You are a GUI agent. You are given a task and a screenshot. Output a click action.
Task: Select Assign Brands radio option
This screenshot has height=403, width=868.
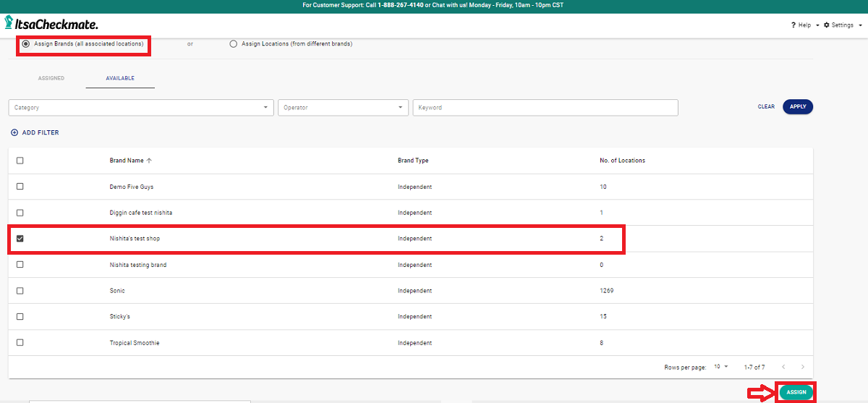click(26, 44)
